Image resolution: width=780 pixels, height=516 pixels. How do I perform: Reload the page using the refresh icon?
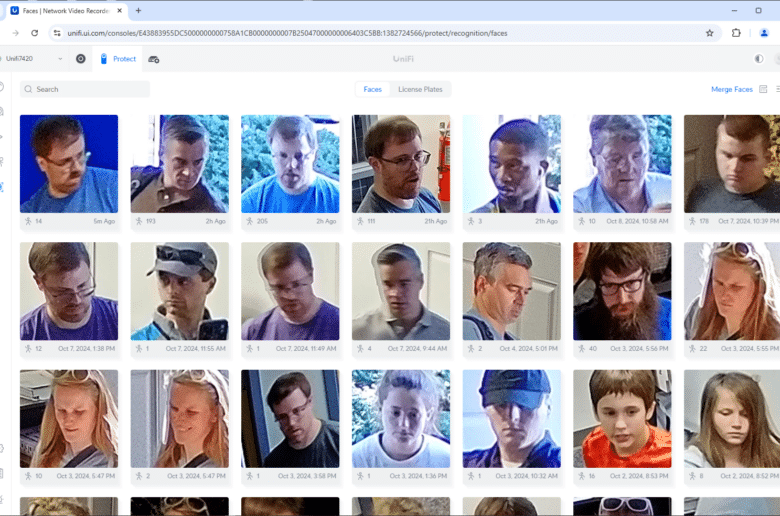34,33
